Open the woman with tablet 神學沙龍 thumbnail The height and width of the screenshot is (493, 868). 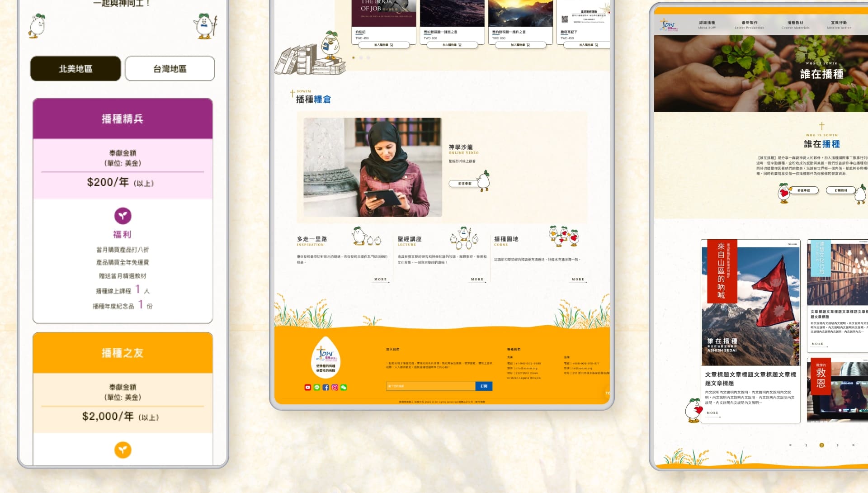click(373, 167)
